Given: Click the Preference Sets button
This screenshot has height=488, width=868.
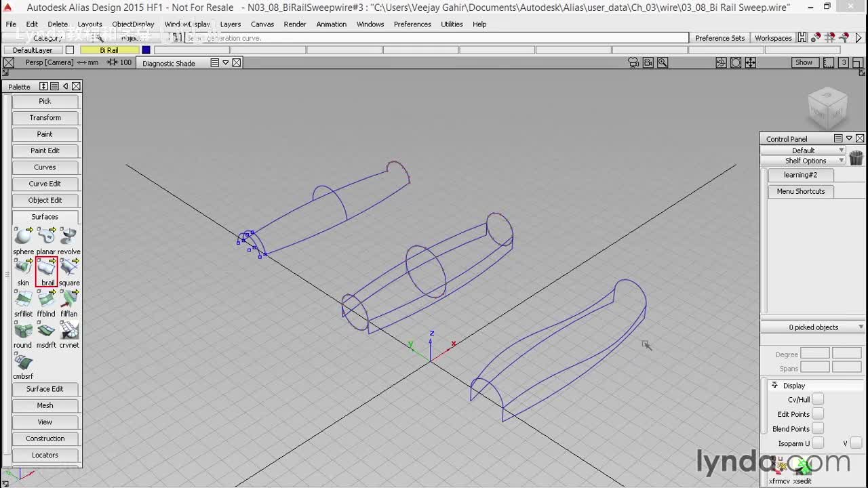Looking at the screenshot, I should click(x=720, y=38).
